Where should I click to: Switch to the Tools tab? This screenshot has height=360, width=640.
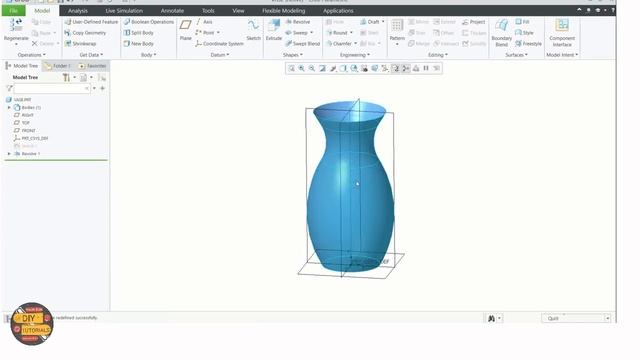[208, 11]
